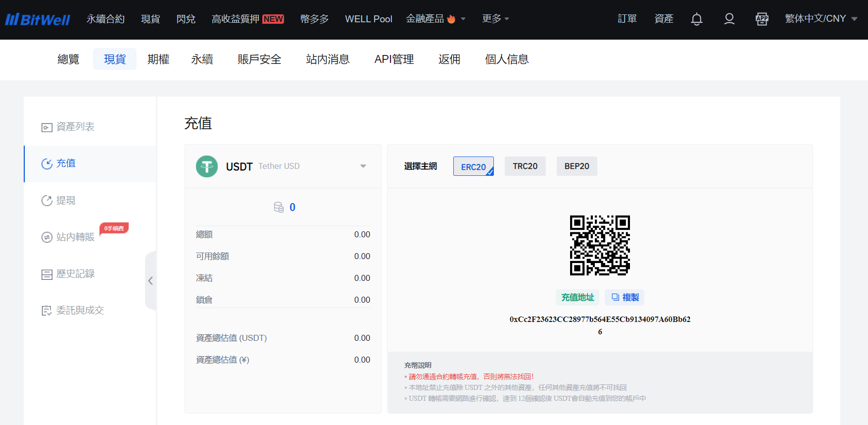Click the 充值 sidebar clock icon

pyautogui.click(x=47, y=163)
